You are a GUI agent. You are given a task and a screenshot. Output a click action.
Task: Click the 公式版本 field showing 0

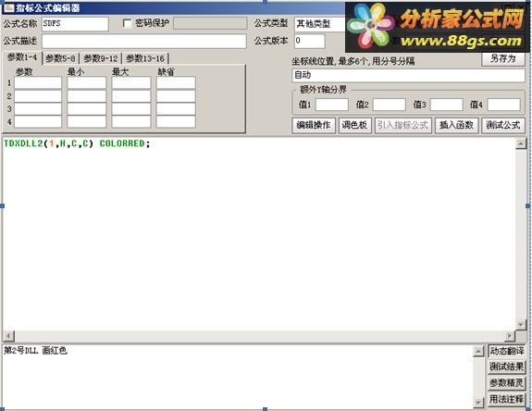309,41
